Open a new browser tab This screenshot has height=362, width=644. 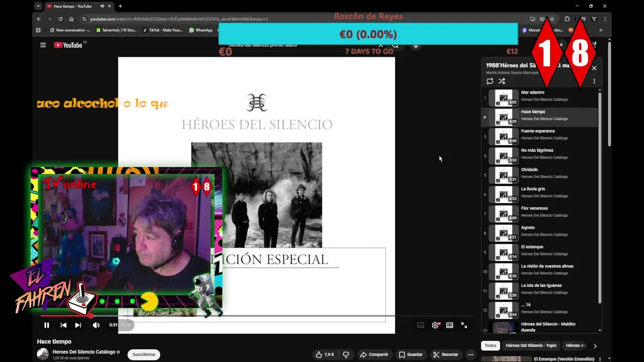pos(120,6)
